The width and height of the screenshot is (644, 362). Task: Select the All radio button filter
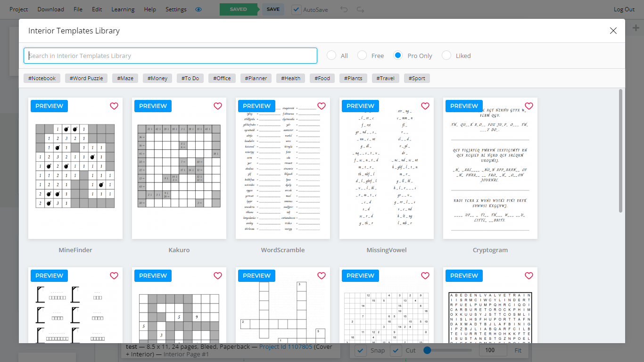(x=331, y=56)
